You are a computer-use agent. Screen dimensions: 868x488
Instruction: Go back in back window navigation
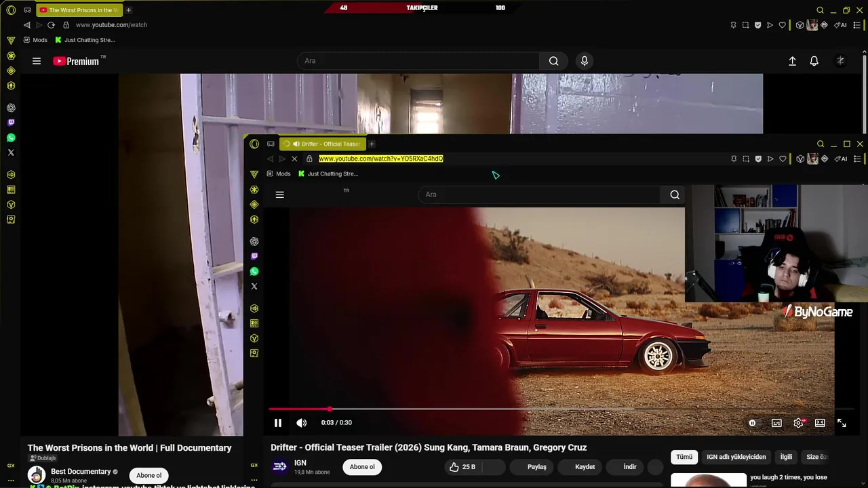click(x=26, y=25)
